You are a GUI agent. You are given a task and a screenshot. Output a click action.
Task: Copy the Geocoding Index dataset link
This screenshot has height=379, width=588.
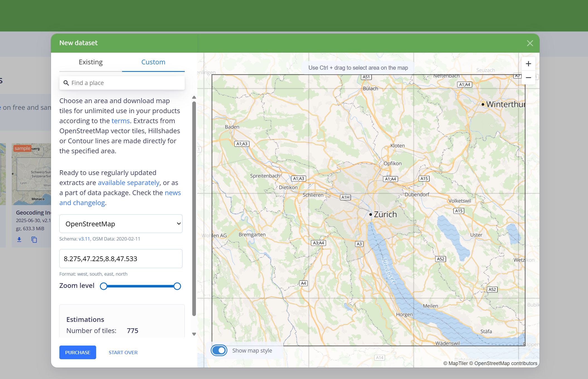pyautogui.click(x=34, y=239)
